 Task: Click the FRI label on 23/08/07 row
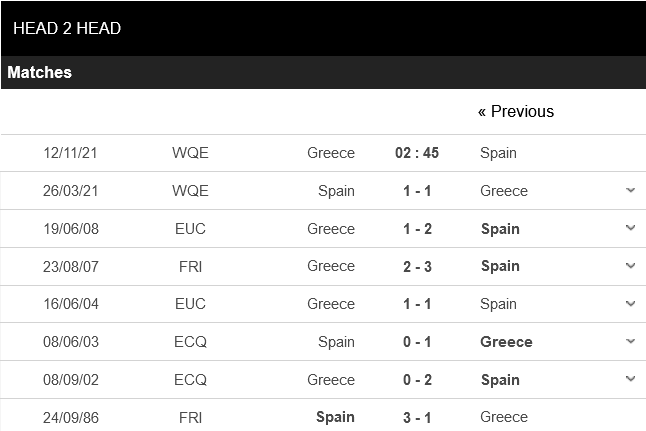coord(190,266)
